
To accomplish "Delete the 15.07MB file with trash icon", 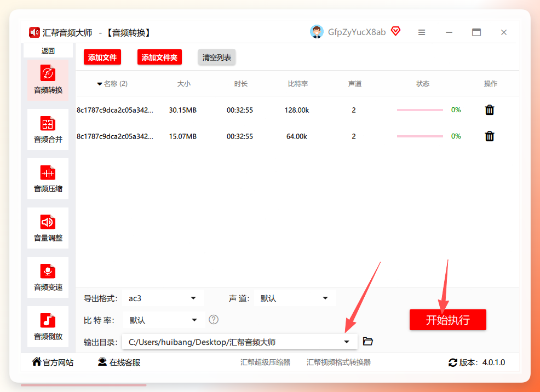I will click(x=490, y=136).
